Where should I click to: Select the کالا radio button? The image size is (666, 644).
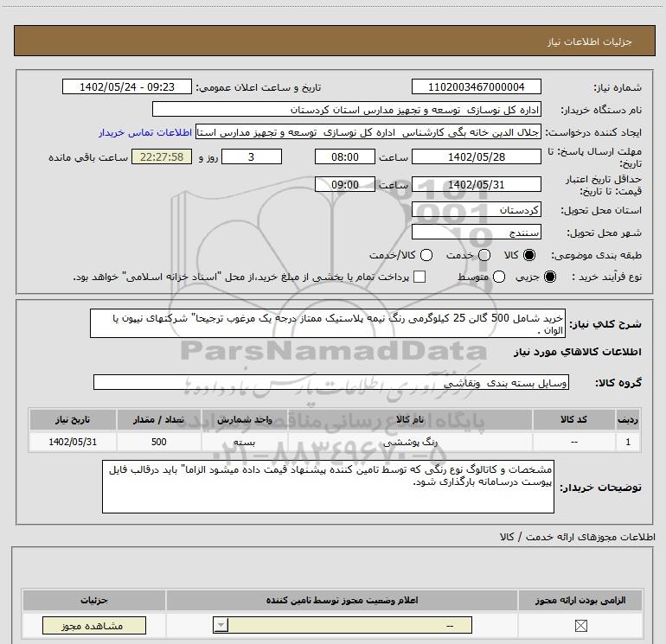tap(529, 255)
